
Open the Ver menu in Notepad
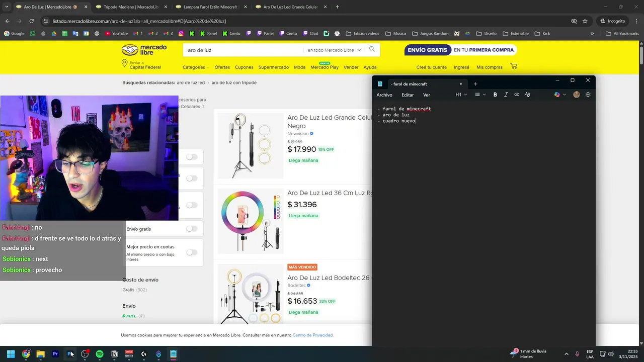click(x=427, y=95)
